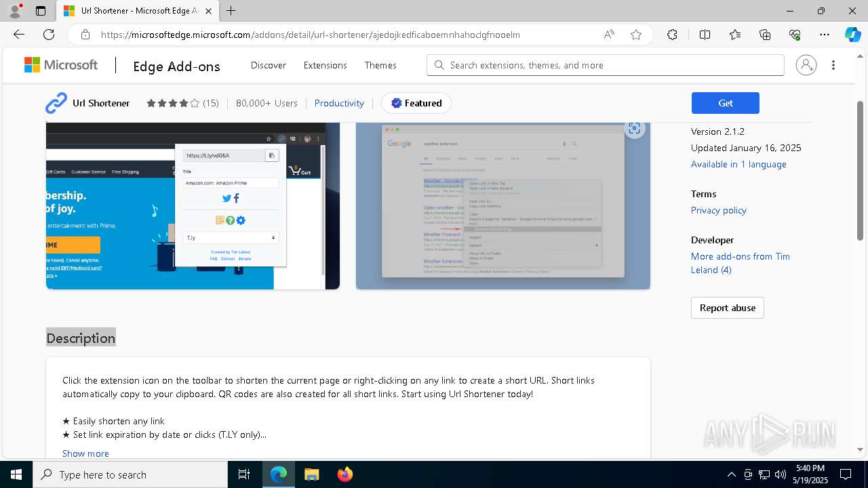Click the page vertical scrollbar

point(861,171)
